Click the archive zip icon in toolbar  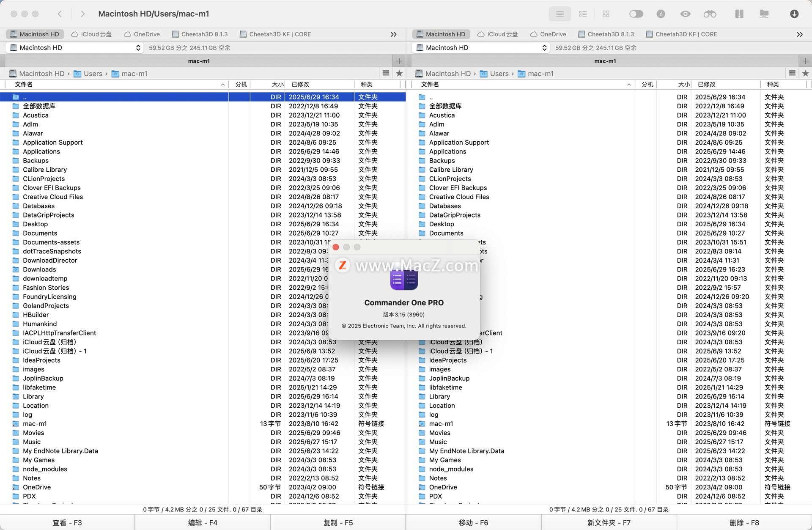tap(739, 14)
